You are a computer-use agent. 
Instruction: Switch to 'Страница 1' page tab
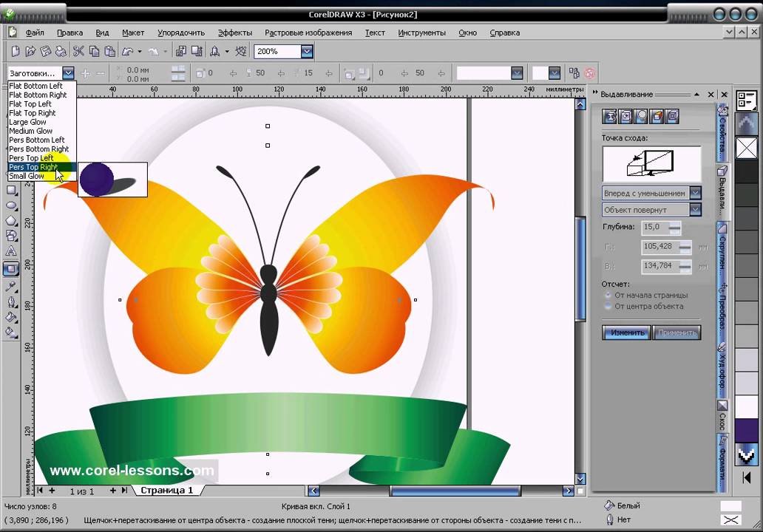(166, 491)
